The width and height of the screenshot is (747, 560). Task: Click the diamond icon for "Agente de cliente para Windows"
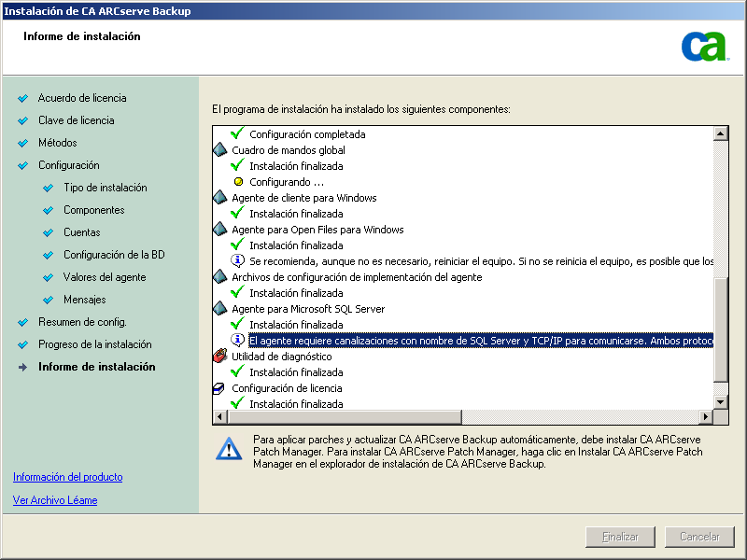(219, 197)
